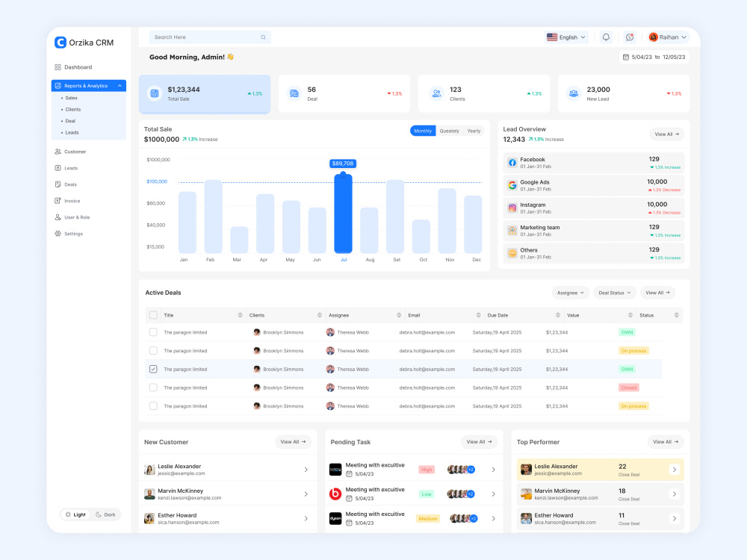Viewport: 747px width, 560px height.
Task: Expand Leslie Alexander new customer chevron
Action: click(306, 470)
